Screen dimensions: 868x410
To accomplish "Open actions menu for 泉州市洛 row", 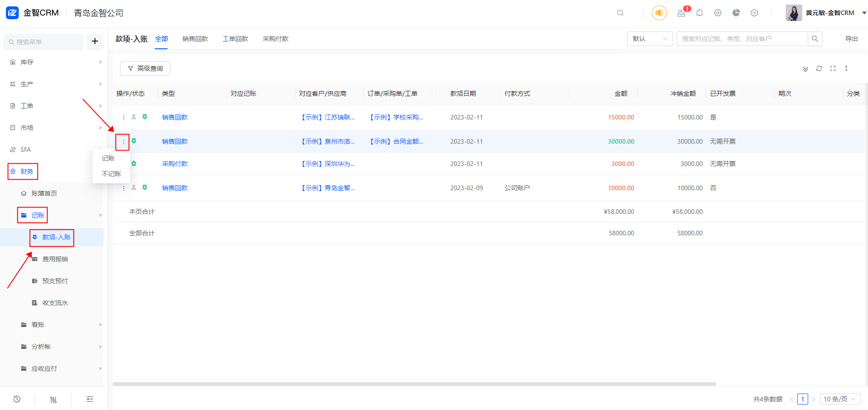I will (123, 142).
